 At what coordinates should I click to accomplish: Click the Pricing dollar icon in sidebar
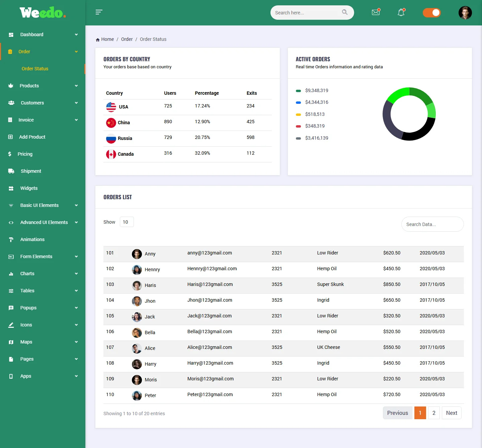[x=10, y=154]
